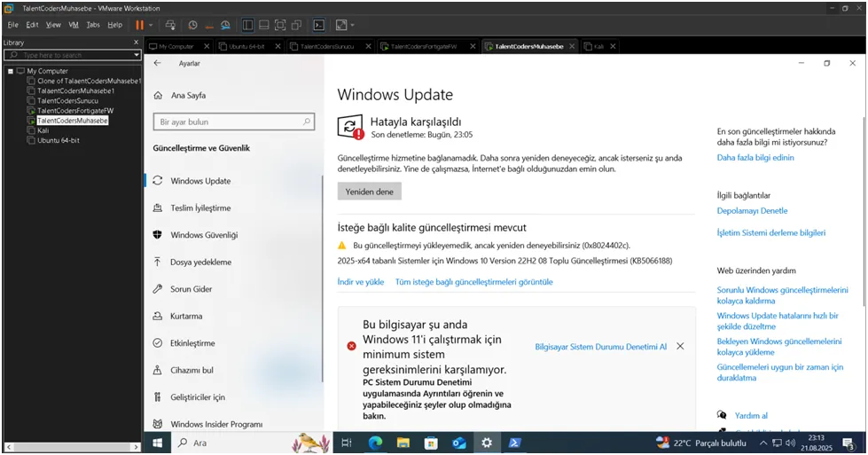Screen dimensions: 868x455
Task: Select Clone of TalaentCodersMuhasebe1 in library
Action: 88,81
